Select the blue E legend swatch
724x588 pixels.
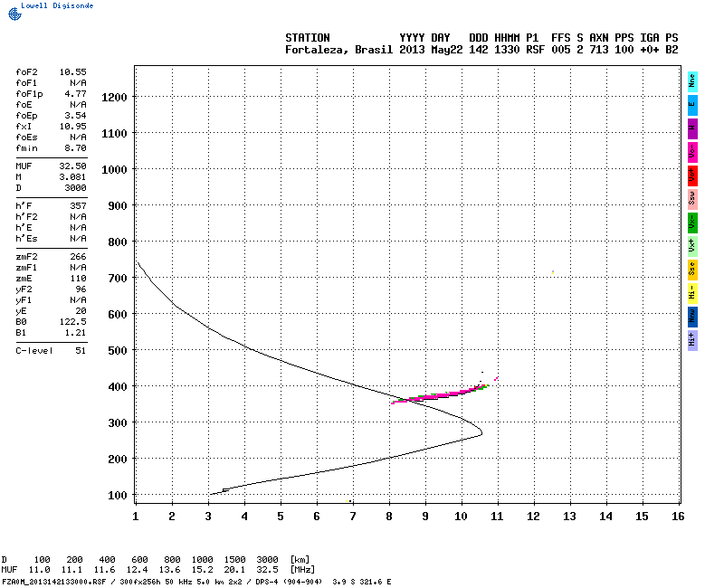tap(692, 105)
